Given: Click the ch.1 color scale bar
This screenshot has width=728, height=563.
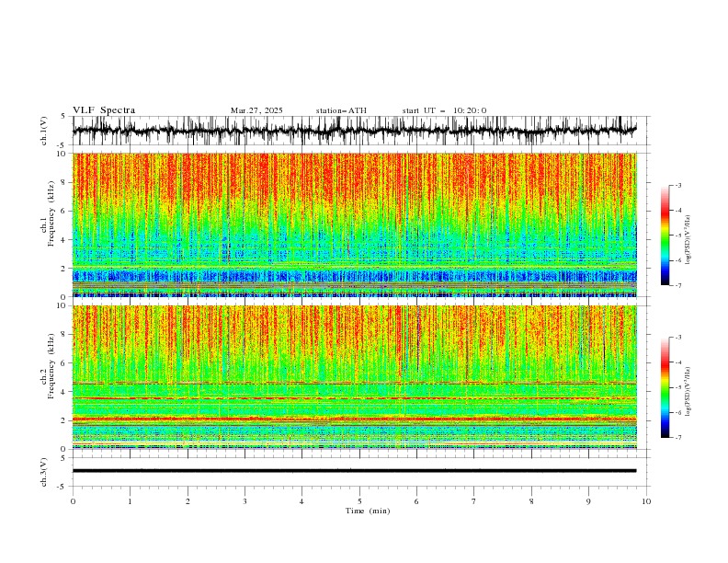Looking at the screenshot, I should coord(665,236).
